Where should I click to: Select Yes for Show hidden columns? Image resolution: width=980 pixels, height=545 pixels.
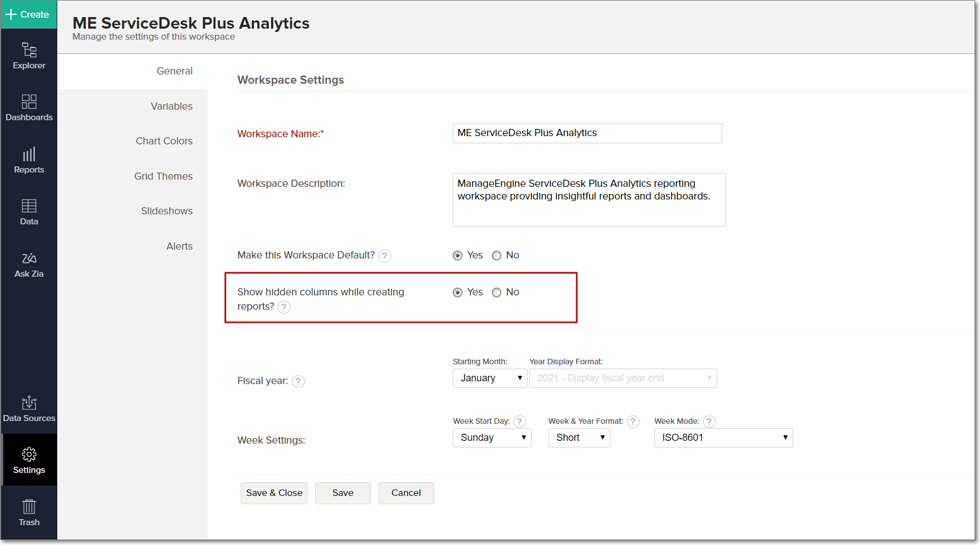click(458, 293)
